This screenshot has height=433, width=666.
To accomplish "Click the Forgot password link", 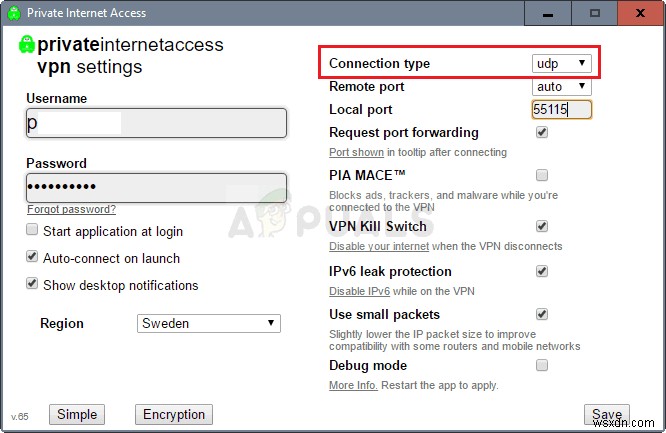I will (x=71, y=210).
